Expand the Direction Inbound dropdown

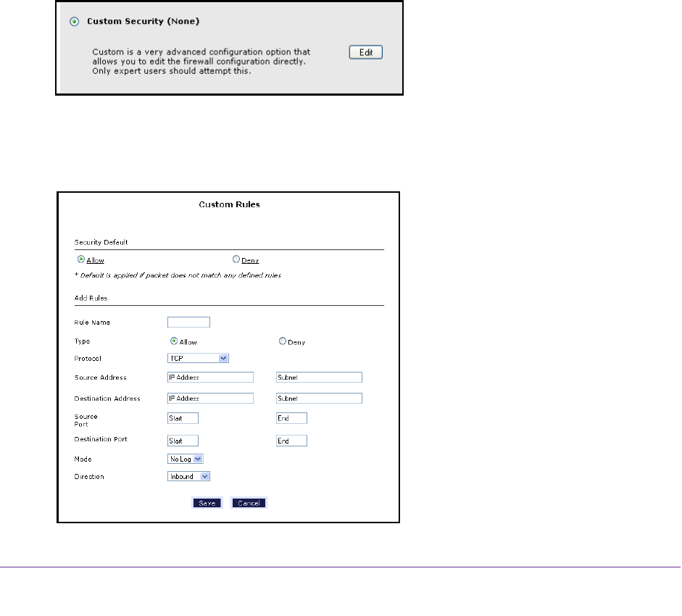click(188, 476)
